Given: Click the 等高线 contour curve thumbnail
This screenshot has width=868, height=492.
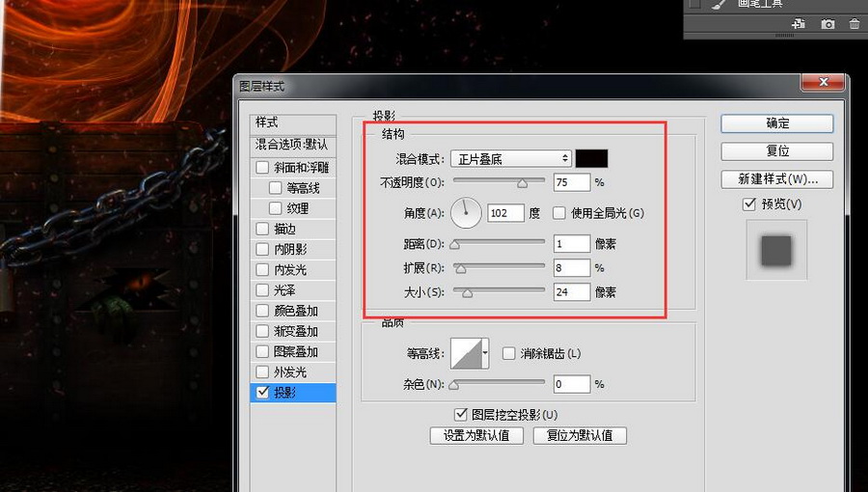Looking at the screenshot, I should click(x=467, y=354).
